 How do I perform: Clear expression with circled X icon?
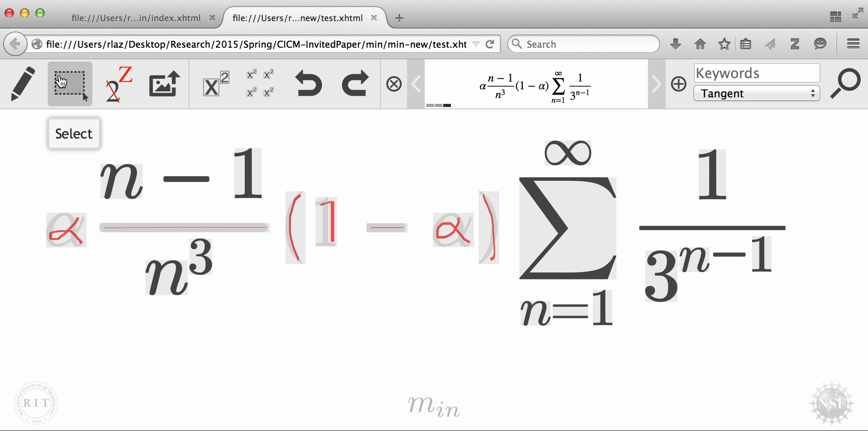(394, 84)
